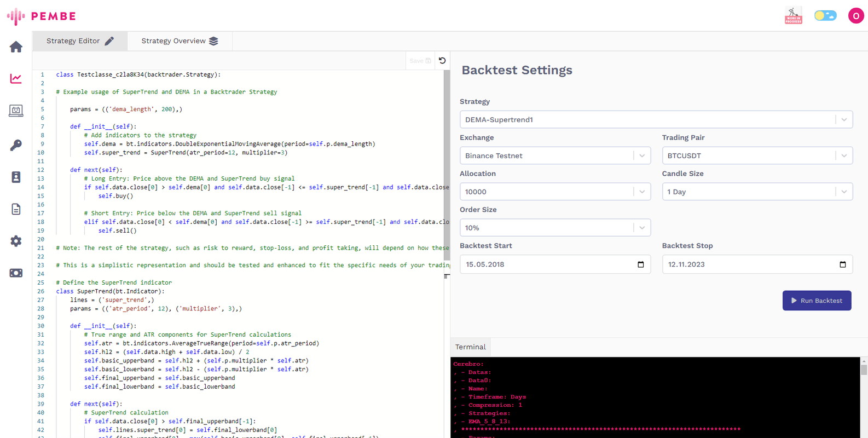
Task: Click the document icon in the sidebar
Action: tap(16, 209)
